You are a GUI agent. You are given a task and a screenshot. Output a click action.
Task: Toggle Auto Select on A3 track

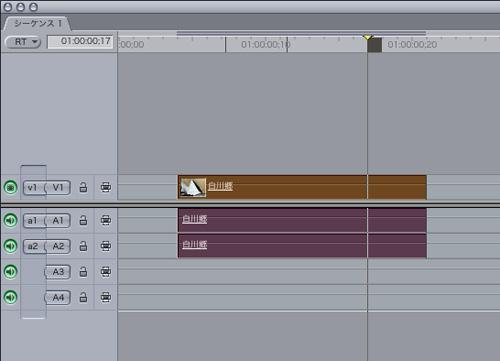[x=106, y=272]
